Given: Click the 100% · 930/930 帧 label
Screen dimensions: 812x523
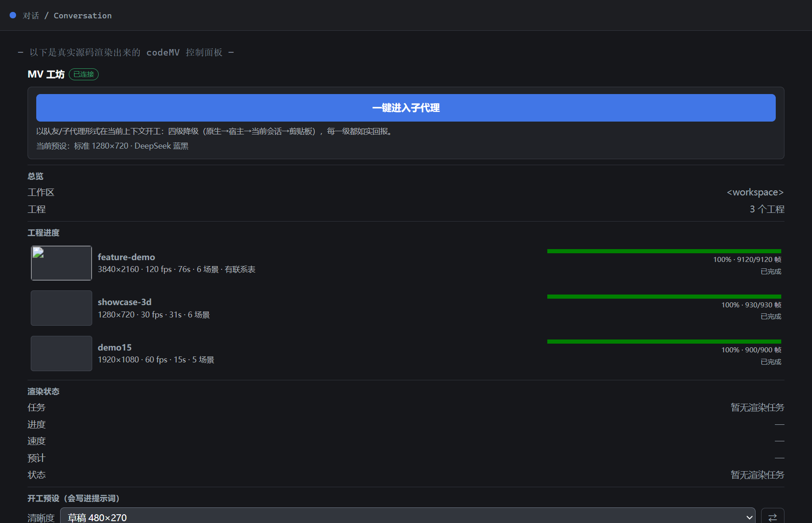Looking at the screenshot, I should pyautogui.click(x=751, y=305).
